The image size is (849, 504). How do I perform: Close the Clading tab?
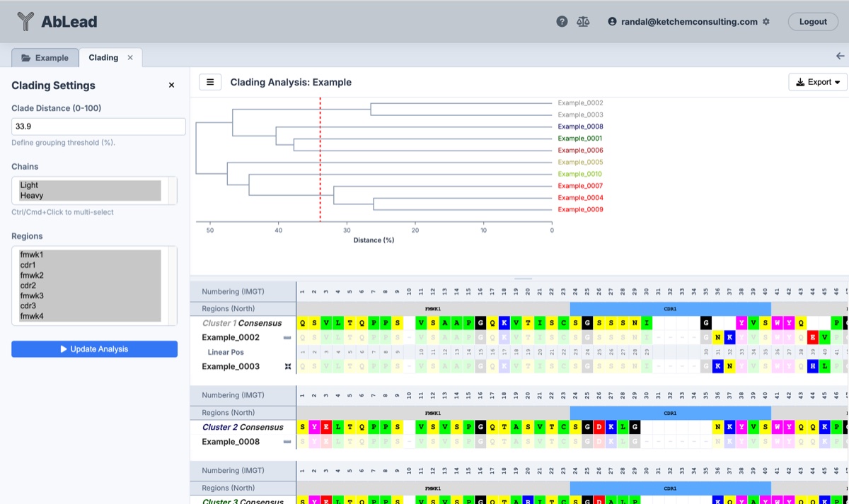pos(130,58)
